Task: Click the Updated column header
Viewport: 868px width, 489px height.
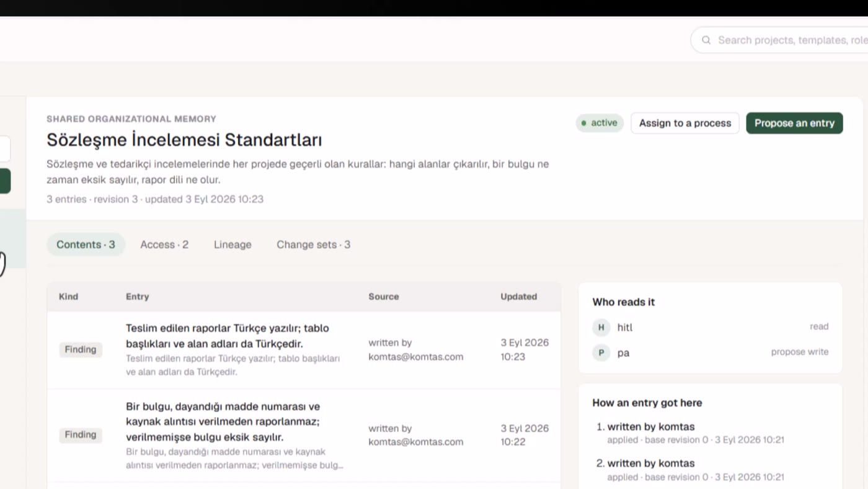Action: pos(519,297)
